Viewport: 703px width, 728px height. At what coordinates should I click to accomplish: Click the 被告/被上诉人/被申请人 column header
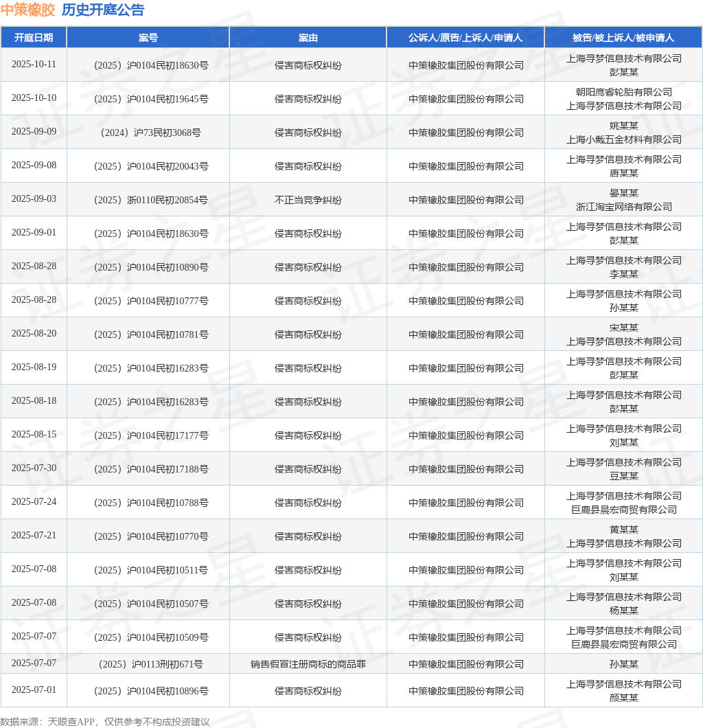click(x=623, y=38)
